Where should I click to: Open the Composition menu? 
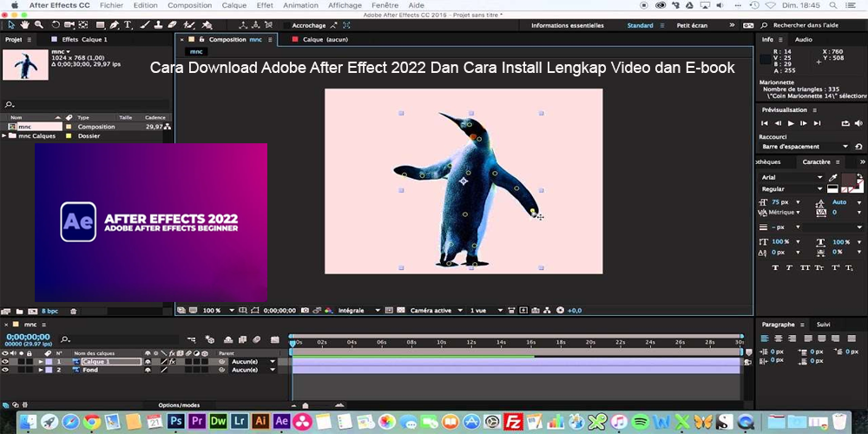click(x=189, y=5)
